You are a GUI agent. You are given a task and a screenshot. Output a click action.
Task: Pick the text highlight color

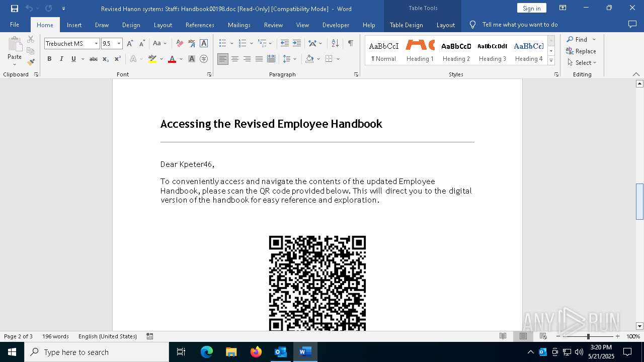coord(152,59)
